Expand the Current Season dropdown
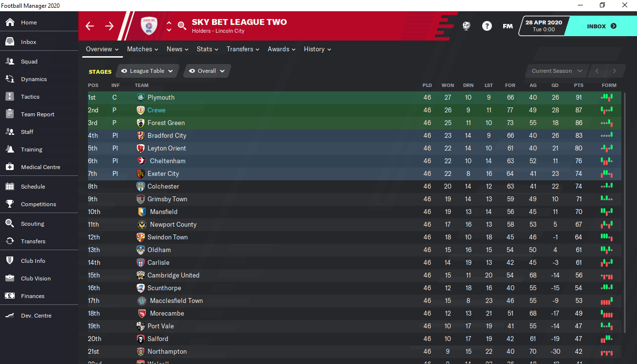This screenshot has height=364, width=637. pos(557,71)
